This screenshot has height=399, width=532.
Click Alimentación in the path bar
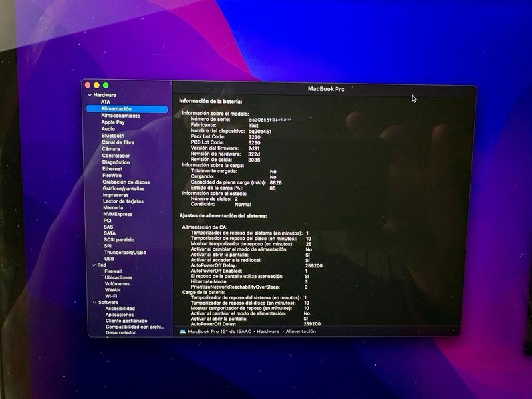[301, 331]
